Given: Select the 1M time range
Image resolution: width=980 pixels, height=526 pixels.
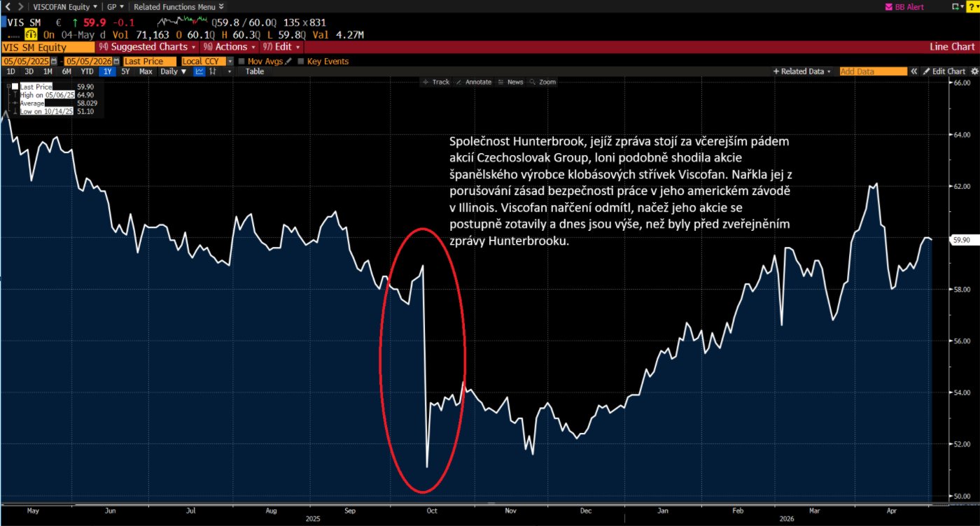Looking at the screenshot, I should [x=48, y=71].
